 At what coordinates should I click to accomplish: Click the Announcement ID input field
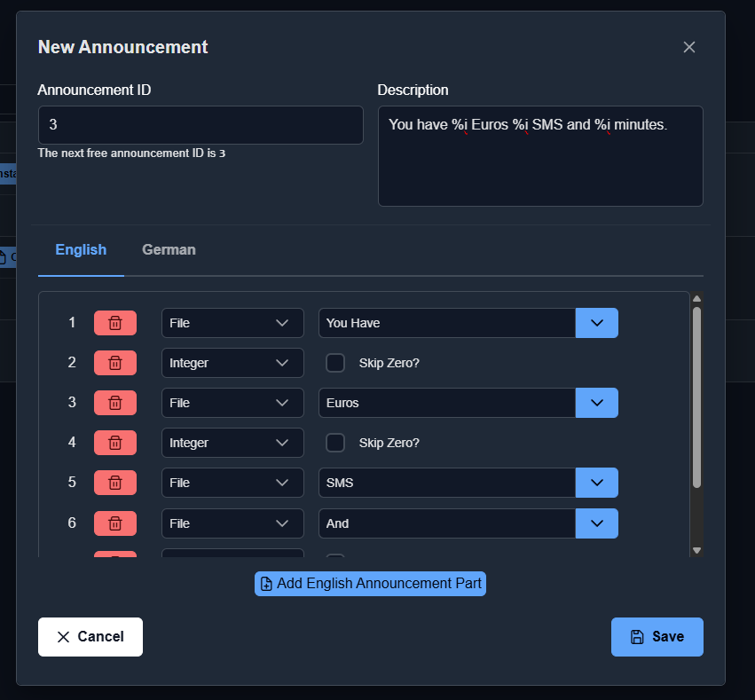pyautogui.click(x=201, y=125)
